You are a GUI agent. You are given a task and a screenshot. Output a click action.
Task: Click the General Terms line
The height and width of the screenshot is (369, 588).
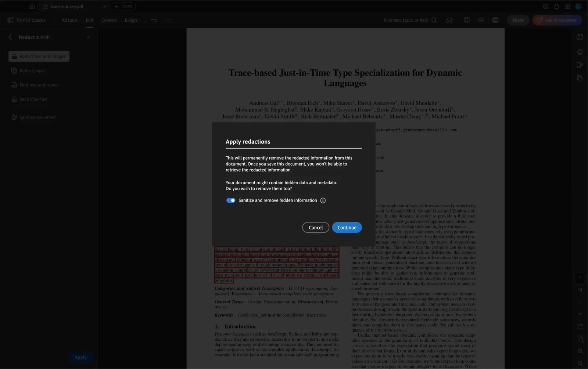pos(277,304)
